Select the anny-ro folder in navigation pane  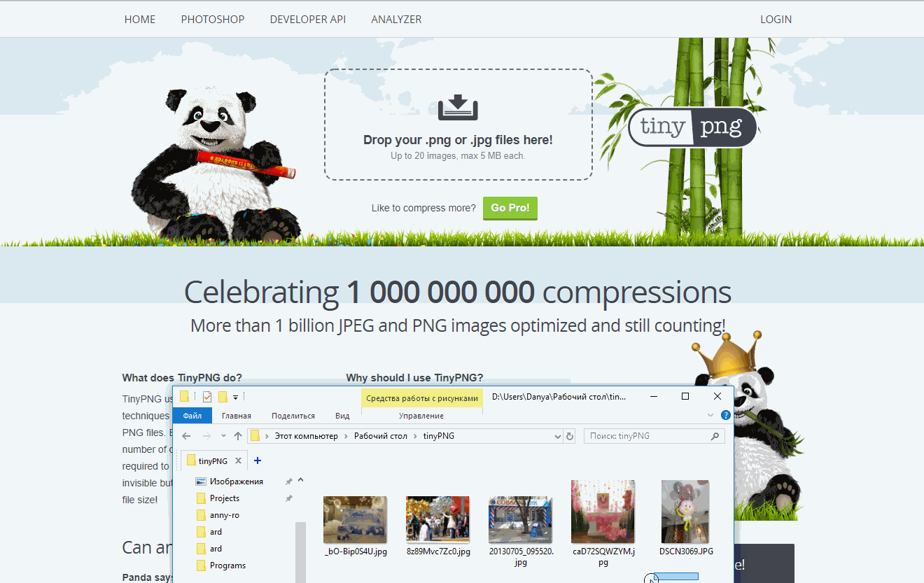225,515
